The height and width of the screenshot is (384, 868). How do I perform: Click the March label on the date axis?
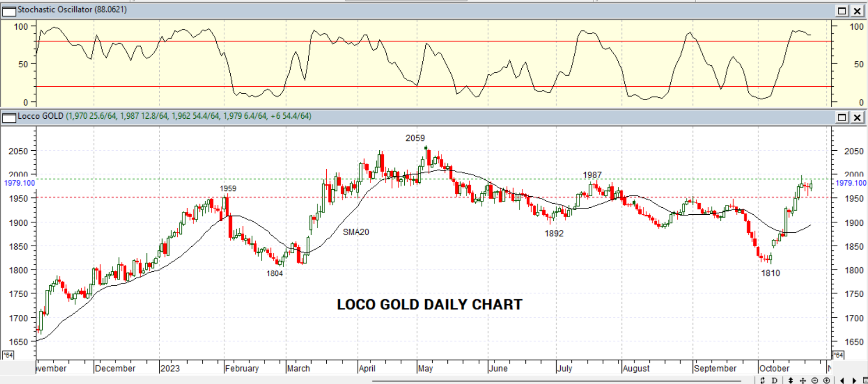pos(298,368)
